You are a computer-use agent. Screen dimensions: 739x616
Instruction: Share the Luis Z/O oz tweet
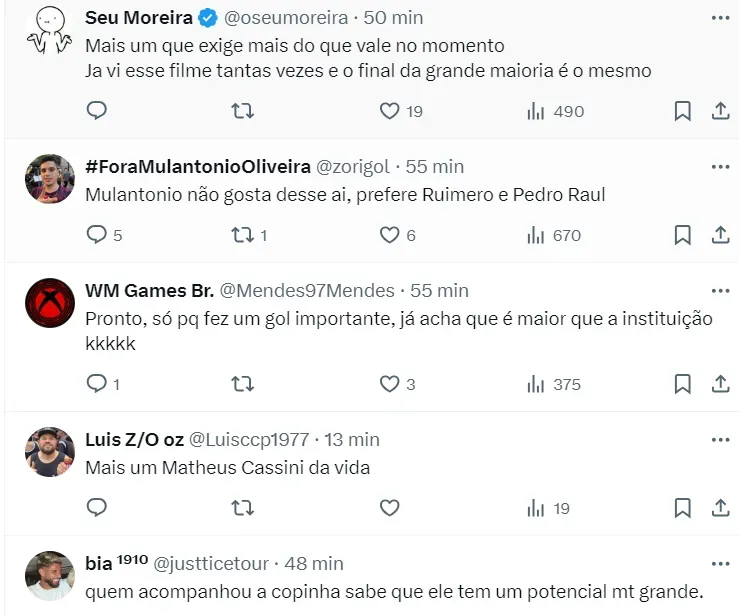pyautogui.click(x=720, y=508)
